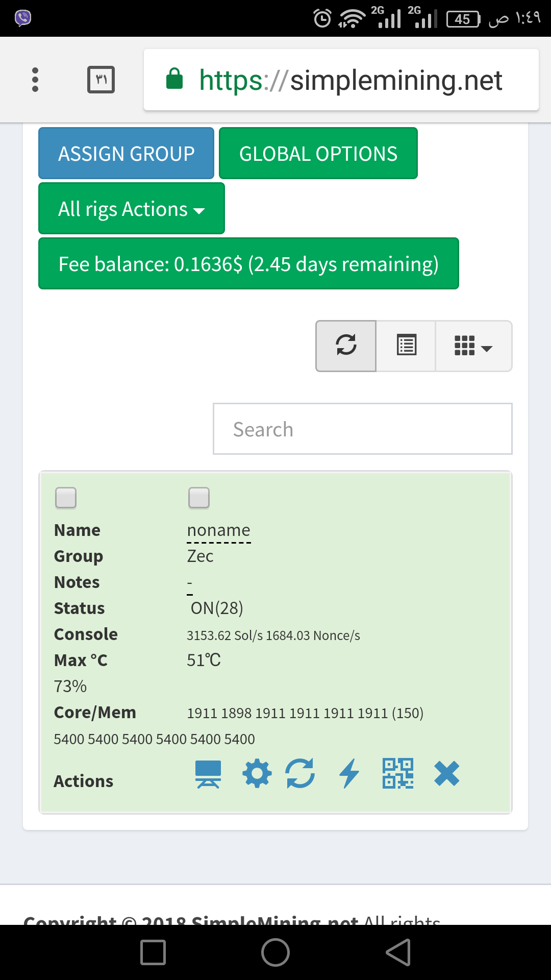
Task: Open the columns grid dropdown
Action: tap(473, 346)
